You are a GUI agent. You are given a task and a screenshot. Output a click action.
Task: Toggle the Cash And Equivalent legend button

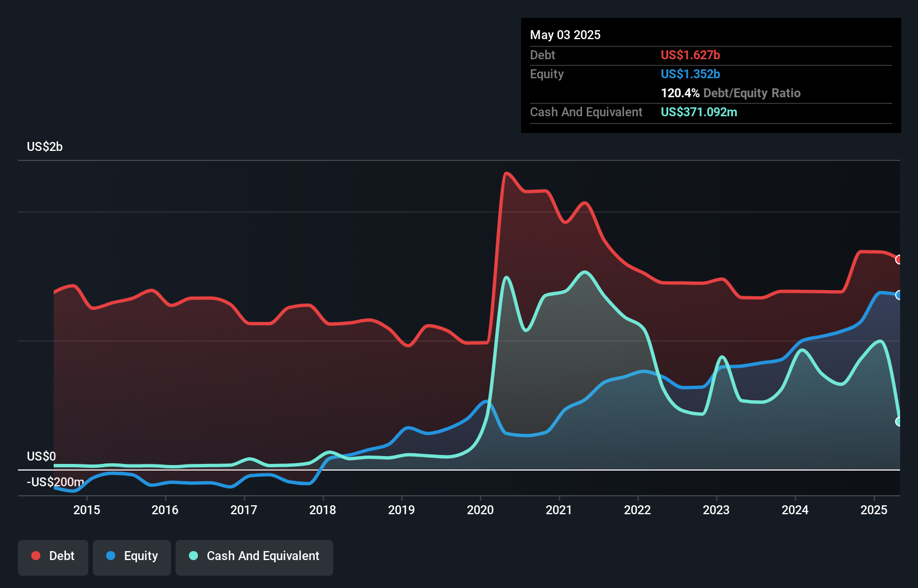[254, 557]
